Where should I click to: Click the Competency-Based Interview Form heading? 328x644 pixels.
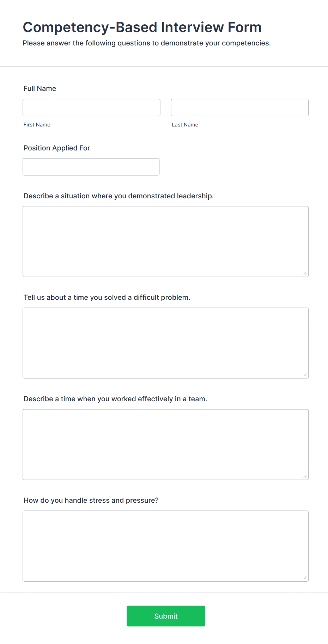[x=142, y=27]
